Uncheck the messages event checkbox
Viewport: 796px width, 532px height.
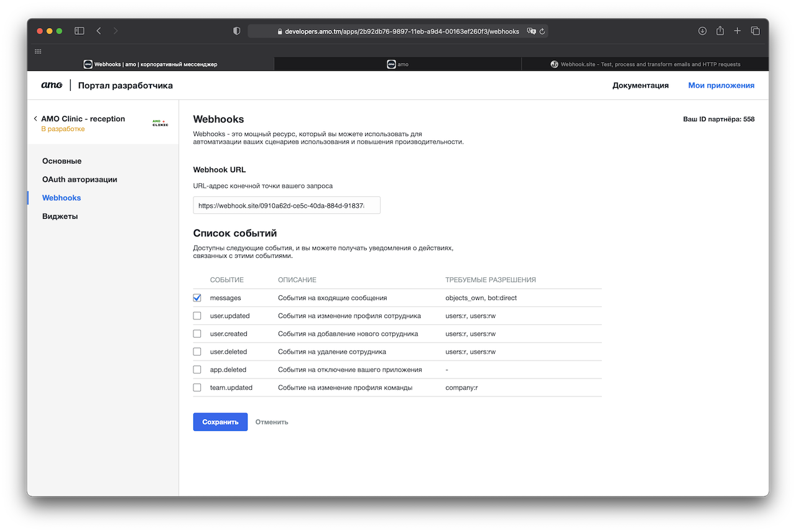coord(197,298)
